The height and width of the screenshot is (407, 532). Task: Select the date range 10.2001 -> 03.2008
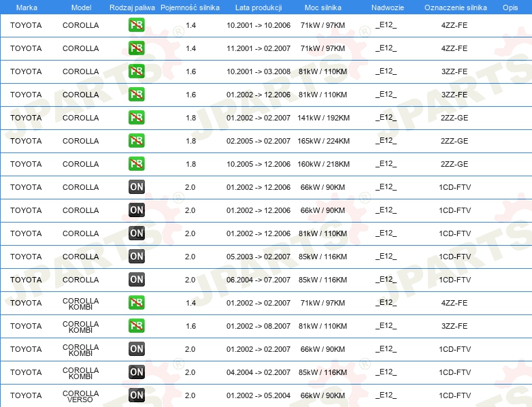point(259,71)
